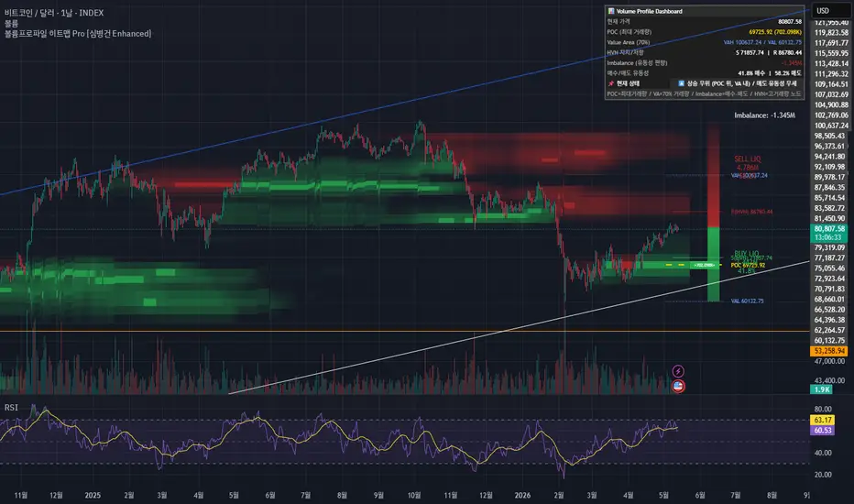Viewport: 854px width, 504px height.
Task: Click the RSI axis value 20.00
Action: click(x=823, y=475)
